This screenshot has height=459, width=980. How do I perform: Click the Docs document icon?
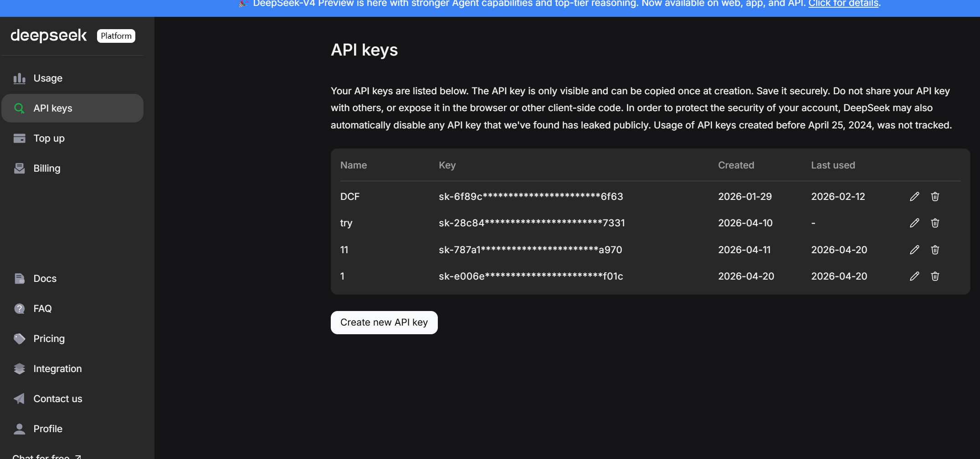pyautogui.click(x=19, y=279)
